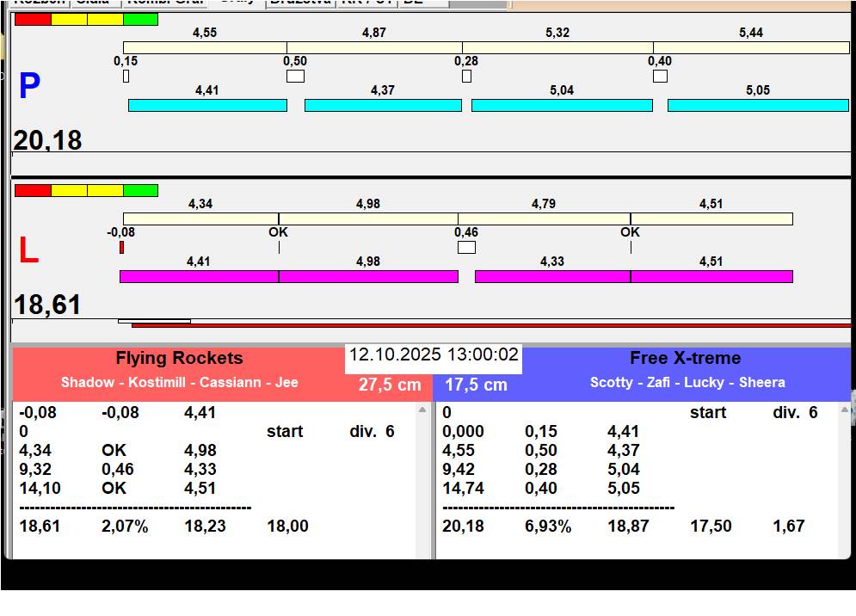
Task: Click the 18,00 value in Flying Rockets summary
Action: (287, 527)
